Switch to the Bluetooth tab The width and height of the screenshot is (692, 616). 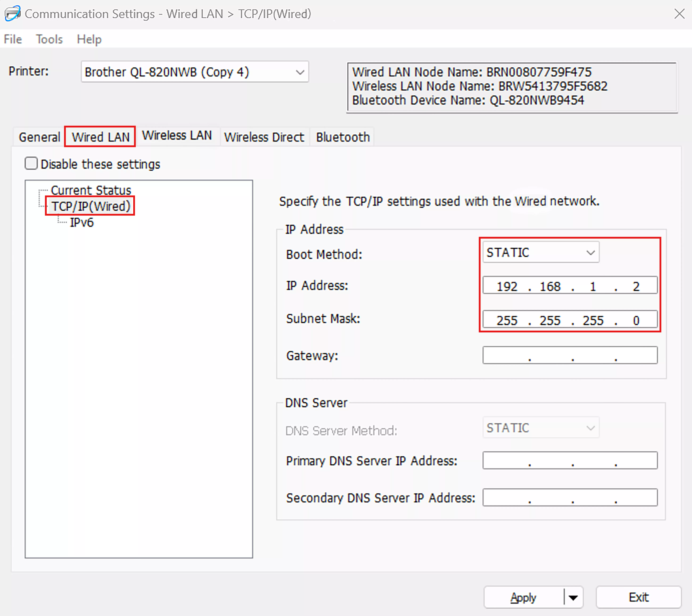click(343, 137)
